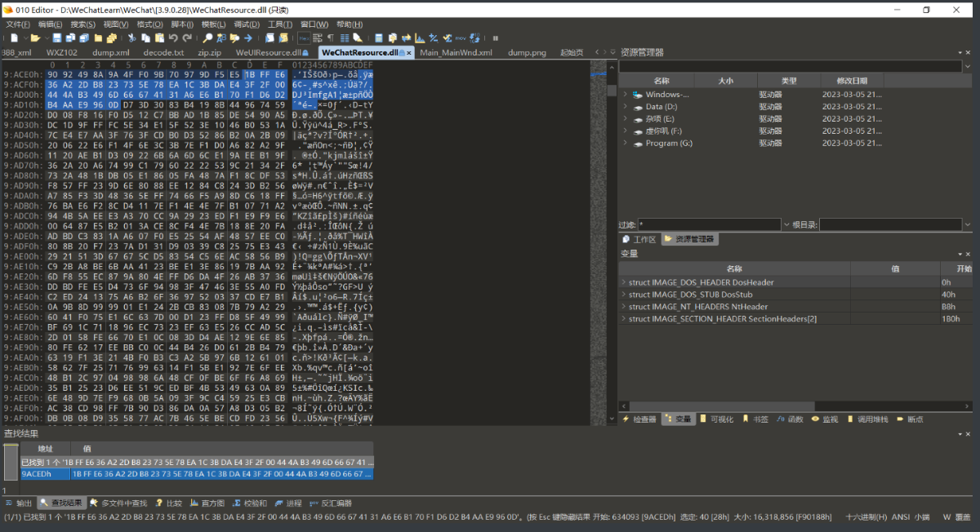Image resolution: width=980 pixels, height=532 pixels.
Task: Toggle Hex edit mode toolbar button
Action: point(304,38)
